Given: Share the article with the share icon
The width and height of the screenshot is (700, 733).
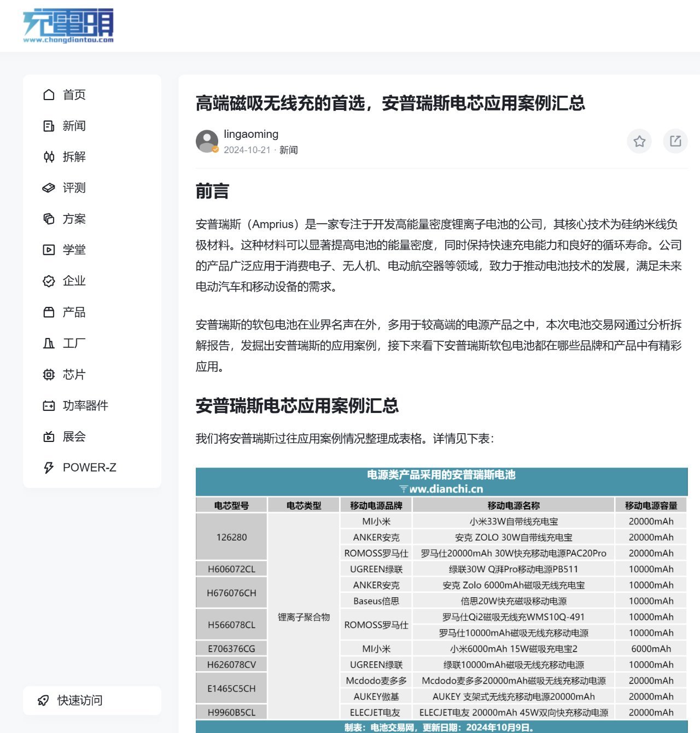Looking at the screenshot, I should coord(675,141).
